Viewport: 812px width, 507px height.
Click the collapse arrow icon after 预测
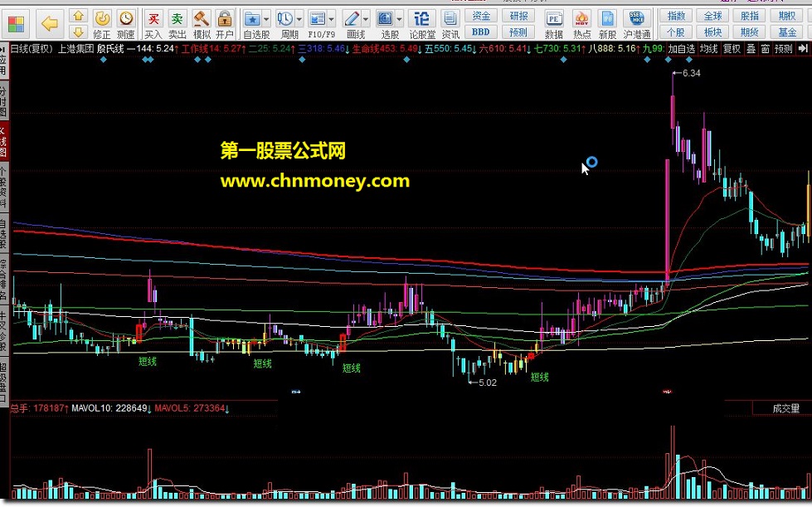tap(803, 49)
